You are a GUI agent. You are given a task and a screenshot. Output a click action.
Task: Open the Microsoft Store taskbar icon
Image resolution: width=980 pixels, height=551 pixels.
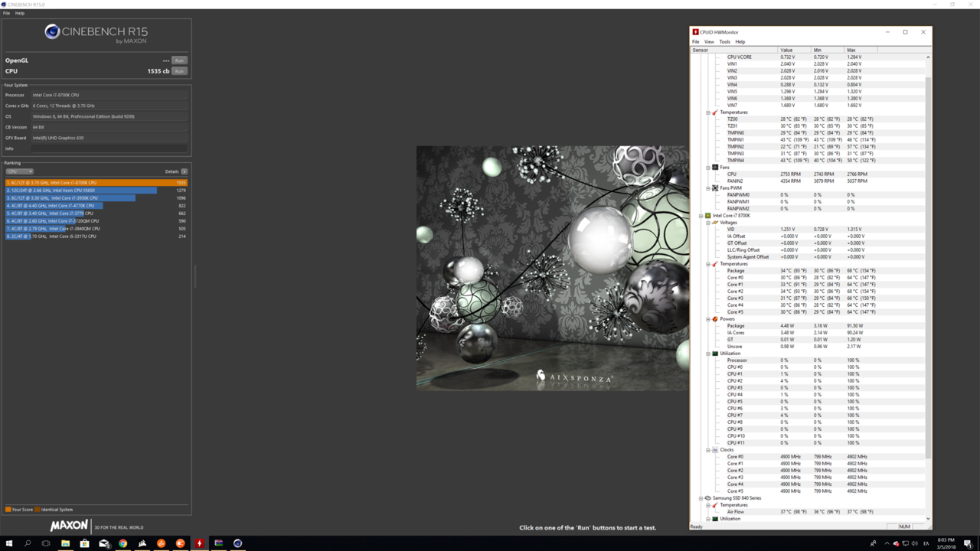click(x=84, y=543)
